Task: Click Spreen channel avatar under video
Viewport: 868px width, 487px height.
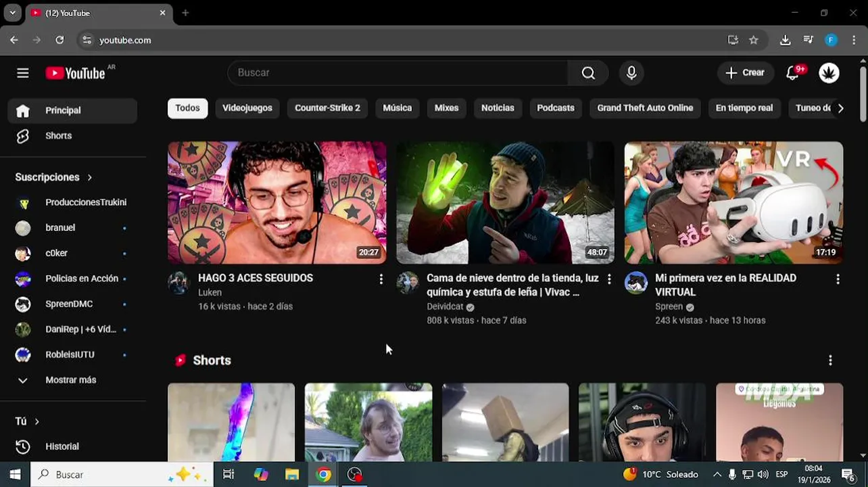Action: 635,283
